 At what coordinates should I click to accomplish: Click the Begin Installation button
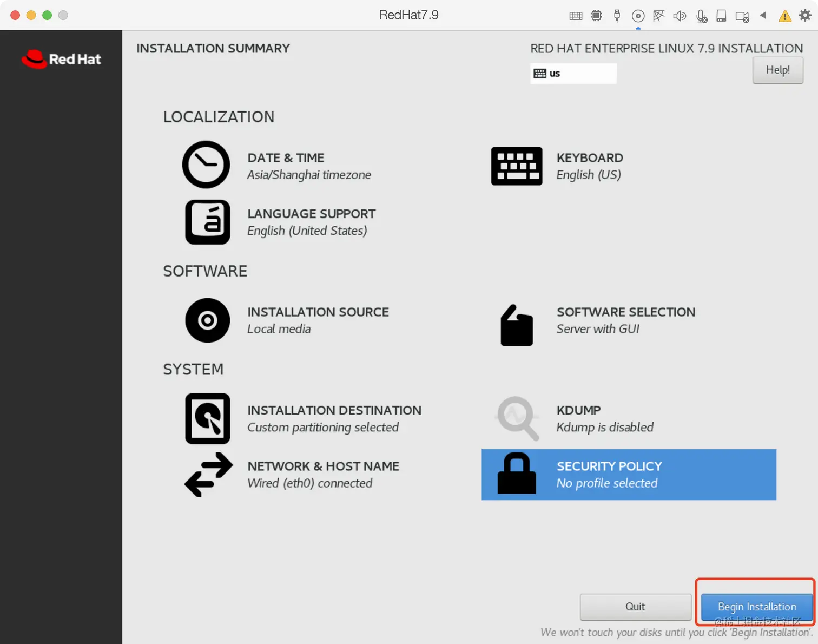tap(757, 607)
